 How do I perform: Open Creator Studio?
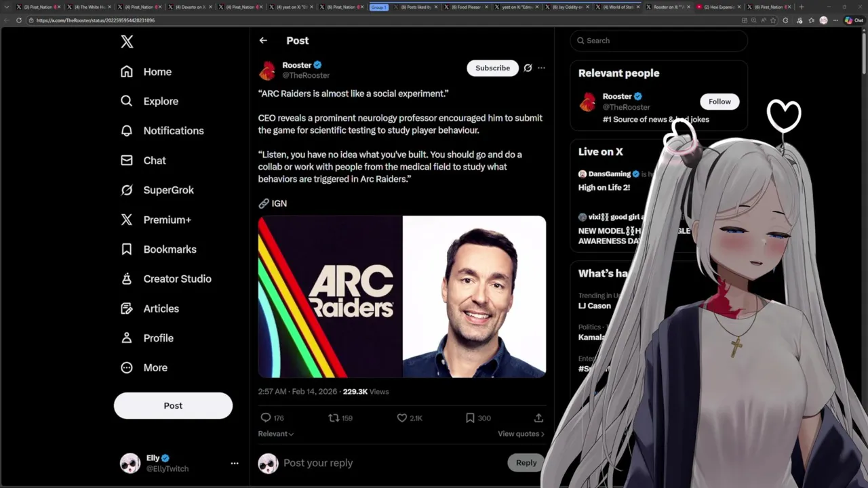(165, 279)
